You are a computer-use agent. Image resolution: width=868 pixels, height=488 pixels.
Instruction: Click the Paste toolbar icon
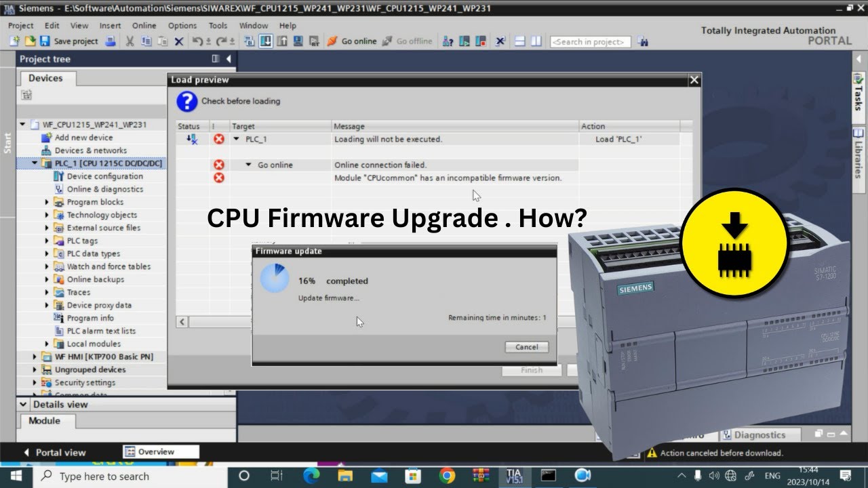click(x=163, y=41)
